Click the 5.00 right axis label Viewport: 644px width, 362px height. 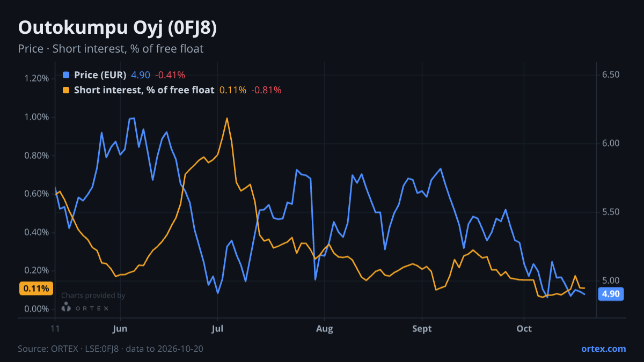(611, 280)
